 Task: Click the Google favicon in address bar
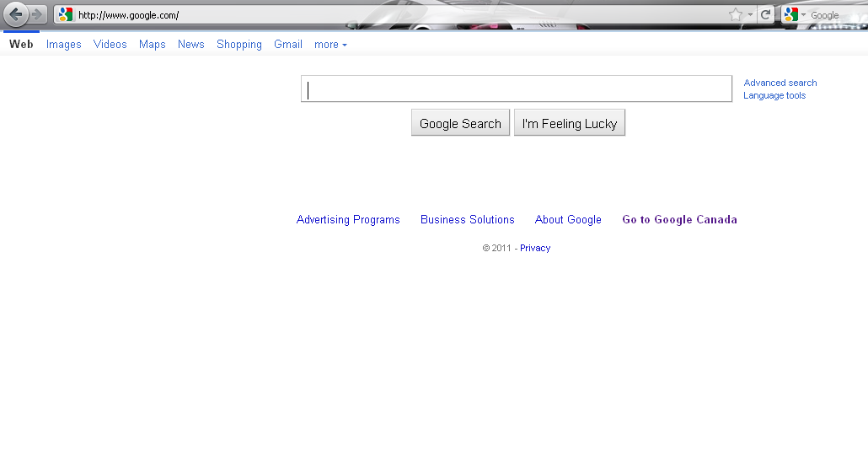[x=66, y=15]
